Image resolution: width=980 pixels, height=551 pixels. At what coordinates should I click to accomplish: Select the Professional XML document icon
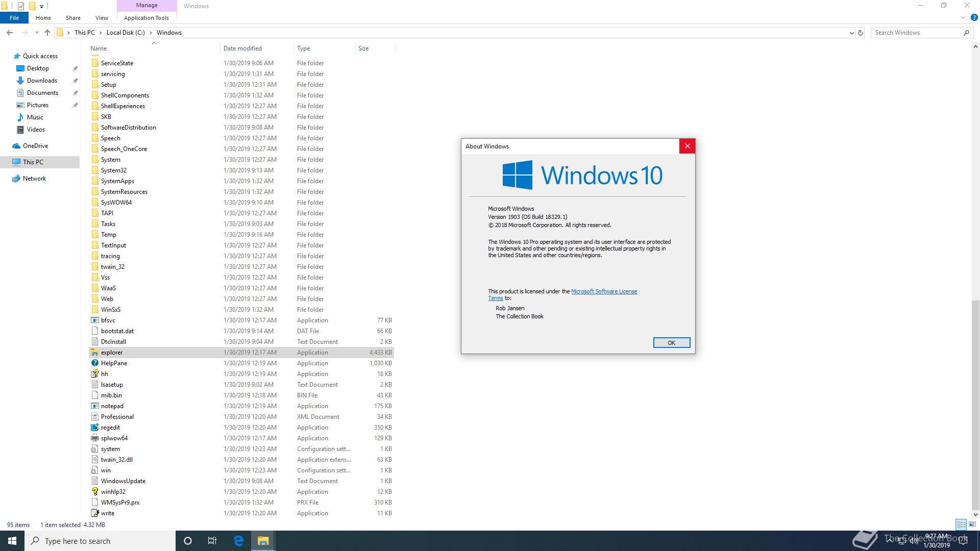point(95,417)
